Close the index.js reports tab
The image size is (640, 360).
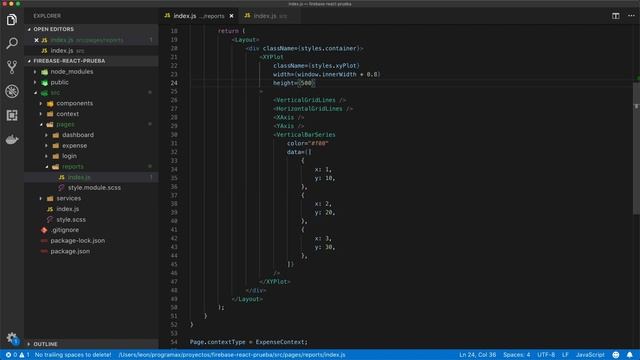(231, 16)
